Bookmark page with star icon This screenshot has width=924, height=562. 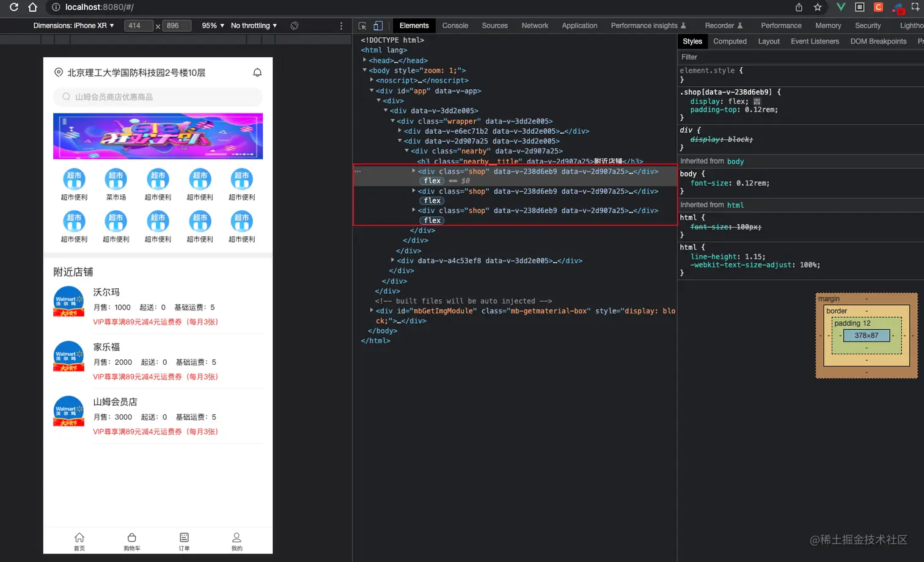(818, 7)
